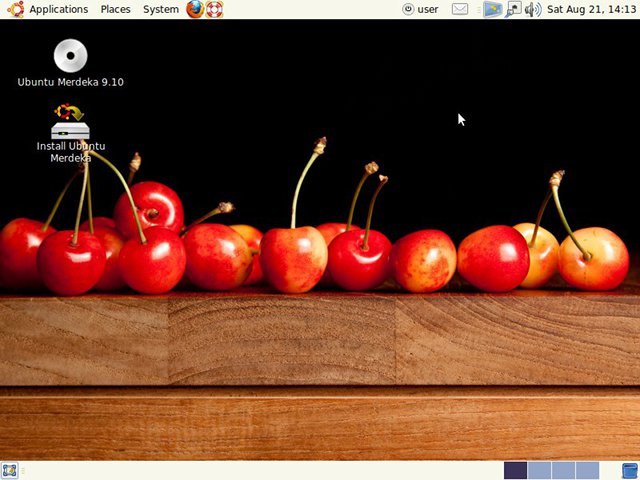Open the Applications menu

click(58, 9)
